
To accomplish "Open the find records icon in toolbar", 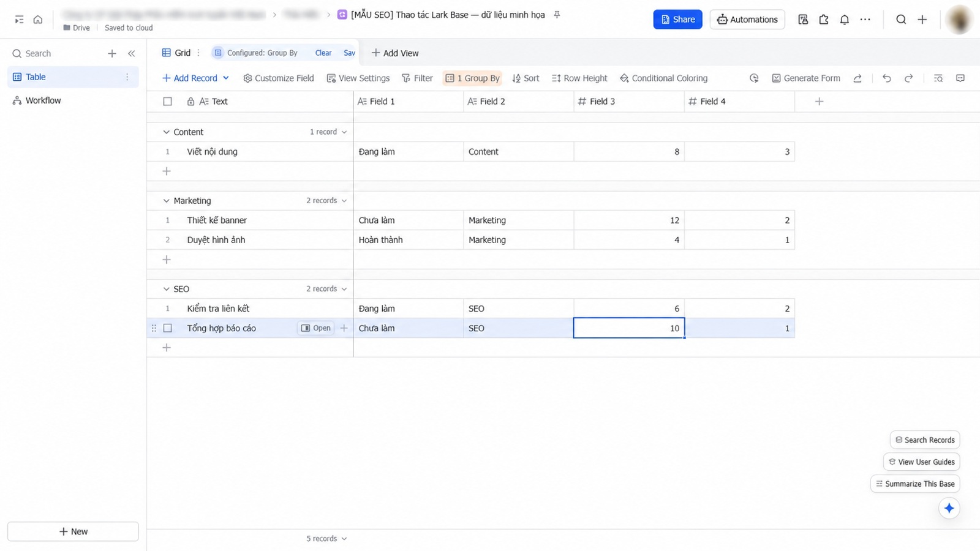I will click(x=938, y=78).
